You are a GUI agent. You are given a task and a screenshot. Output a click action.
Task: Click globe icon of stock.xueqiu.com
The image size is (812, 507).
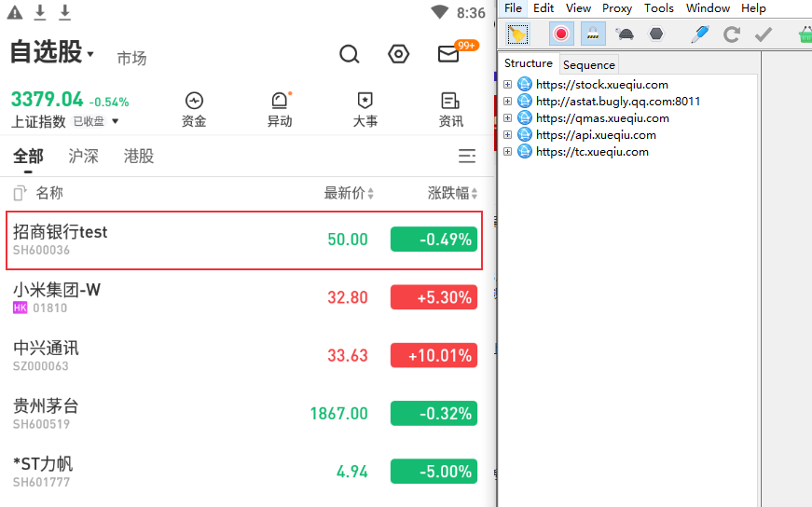click(525, 84)
